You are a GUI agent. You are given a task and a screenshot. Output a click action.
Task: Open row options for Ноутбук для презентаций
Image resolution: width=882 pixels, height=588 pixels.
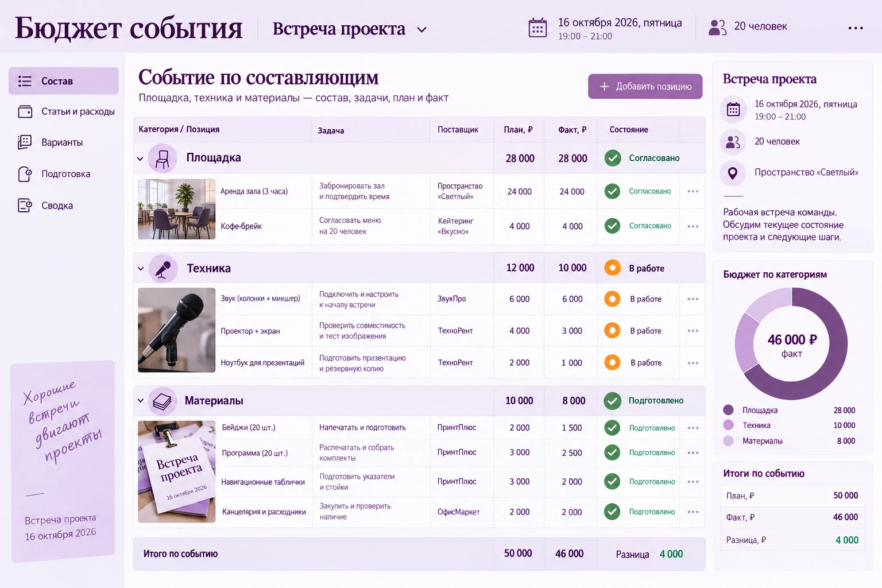pyautogui.click(x=693, y=363)
